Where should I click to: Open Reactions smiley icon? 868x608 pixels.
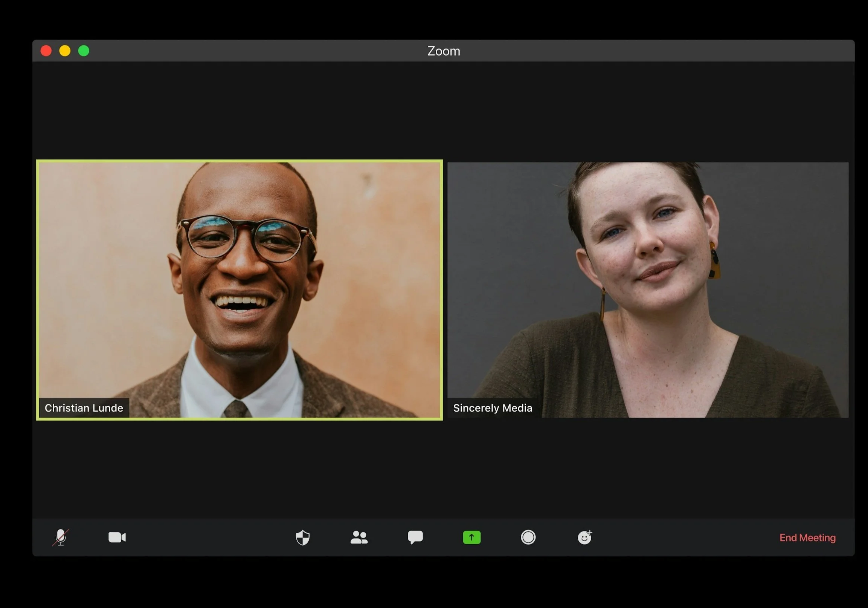(584, 537)
